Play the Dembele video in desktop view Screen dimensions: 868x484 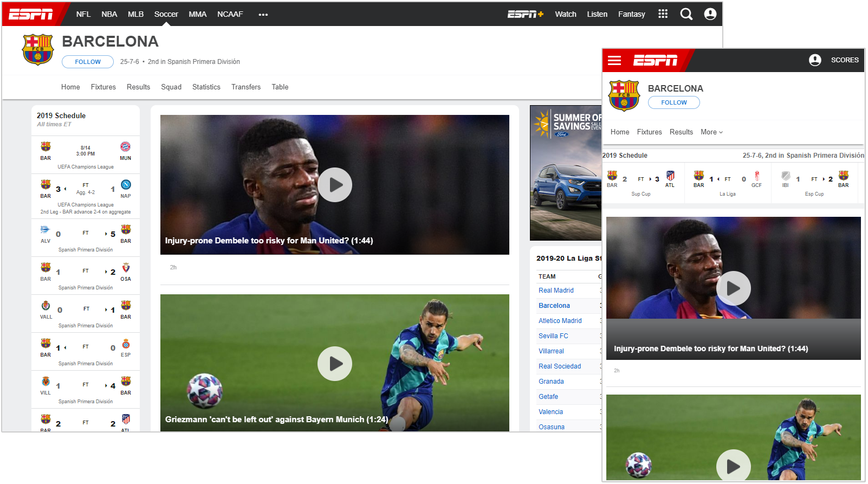point(335,185)
